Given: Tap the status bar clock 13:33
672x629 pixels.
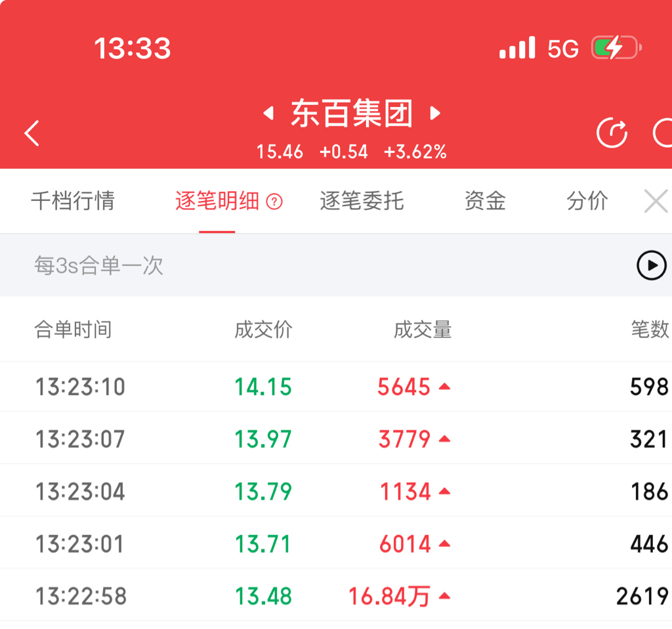Looking at the screenshot, I should 133,48.
